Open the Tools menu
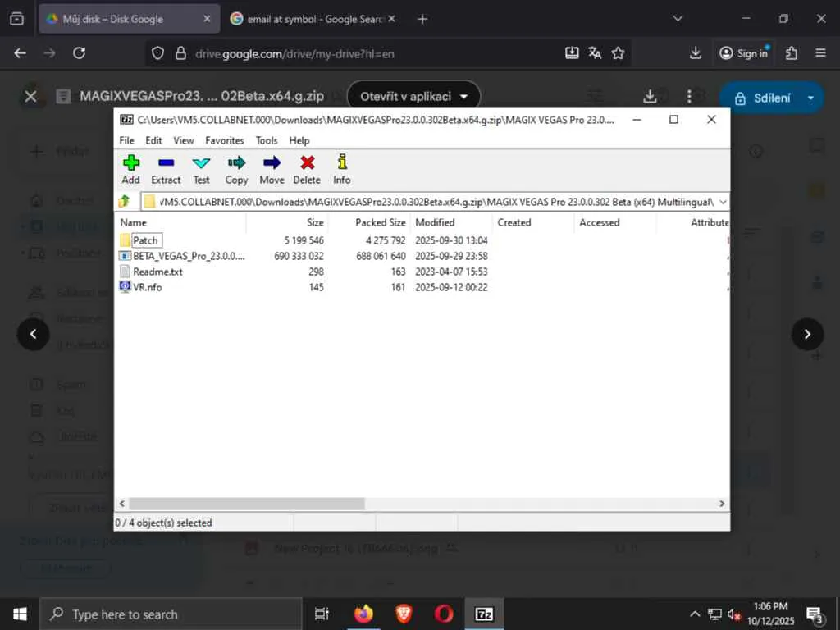Viewport: 840px width, 630px height. pos(267,140)
